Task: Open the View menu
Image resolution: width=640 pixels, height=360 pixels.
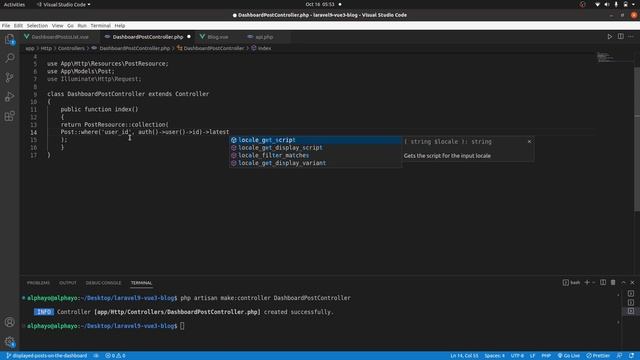Action: click(58, 25)
